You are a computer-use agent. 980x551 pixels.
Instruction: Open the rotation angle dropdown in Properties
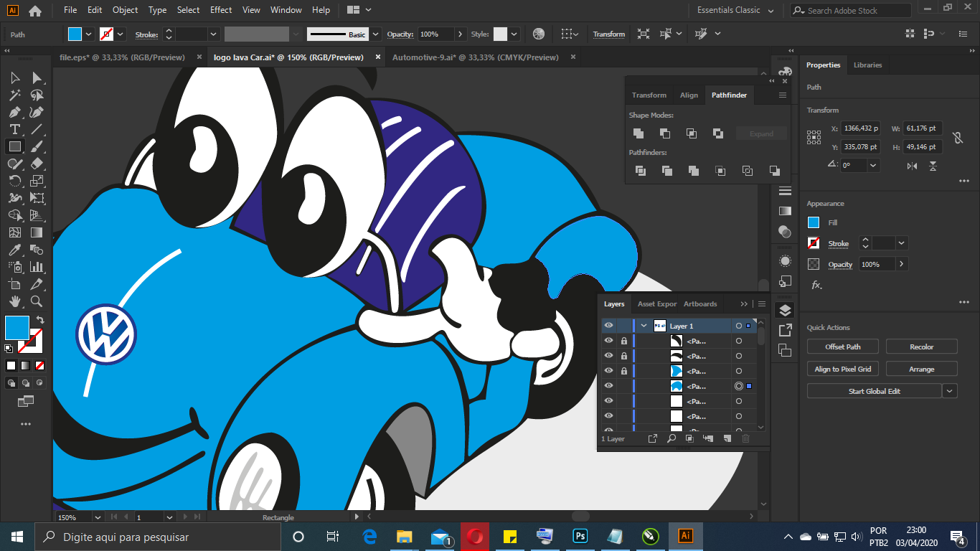[873, 165]
